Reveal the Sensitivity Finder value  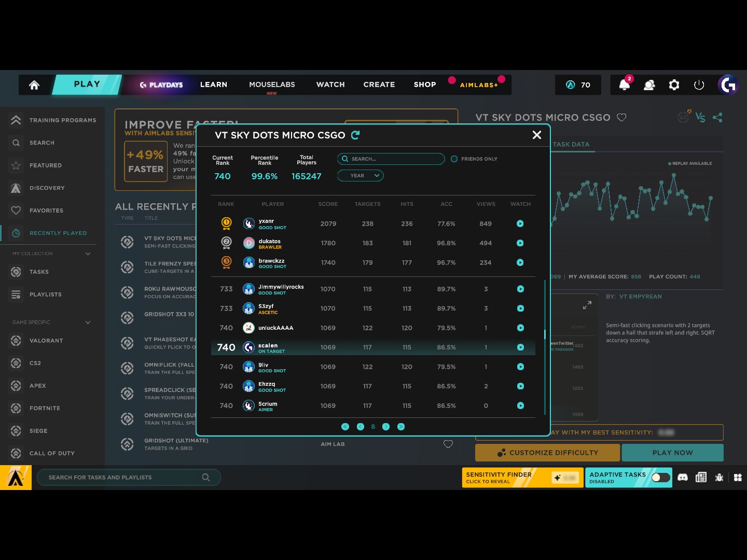point(523,478)
